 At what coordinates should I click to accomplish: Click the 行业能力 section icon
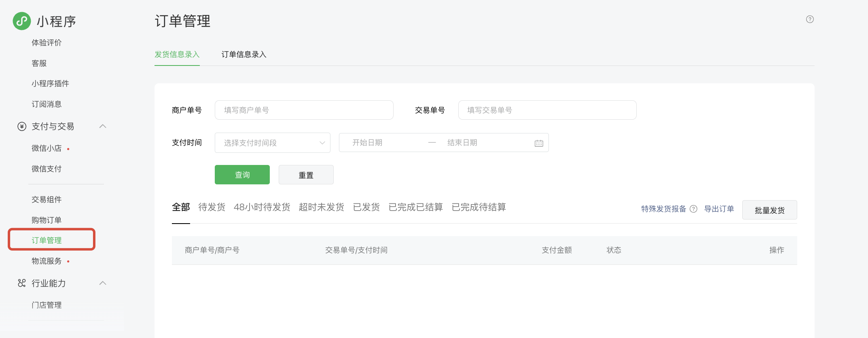(x=22, y=283)
